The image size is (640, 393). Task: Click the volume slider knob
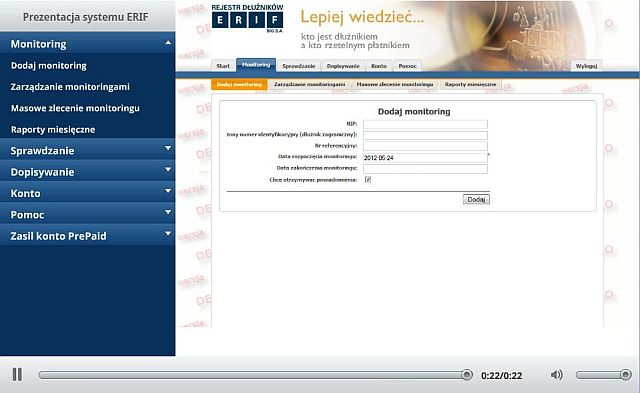625,375
